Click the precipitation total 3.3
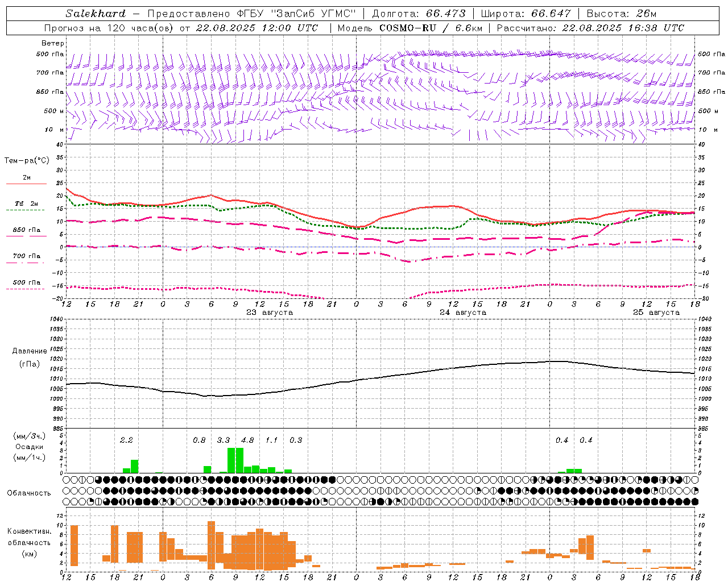728x582 pixels. [224, 440]
